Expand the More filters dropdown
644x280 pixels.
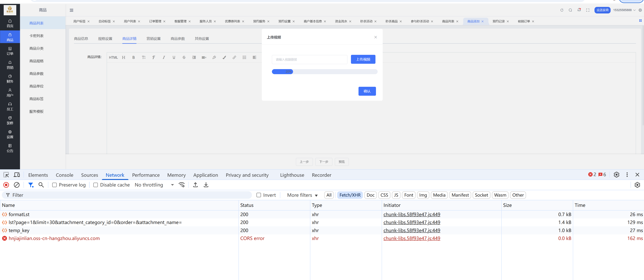click(x=302, y=195)
